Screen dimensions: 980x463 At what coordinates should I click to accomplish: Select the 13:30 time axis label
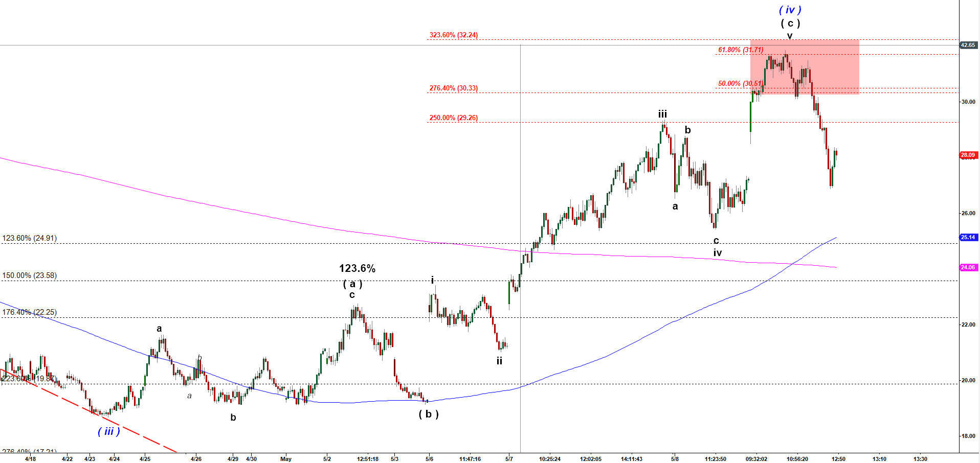920,459
